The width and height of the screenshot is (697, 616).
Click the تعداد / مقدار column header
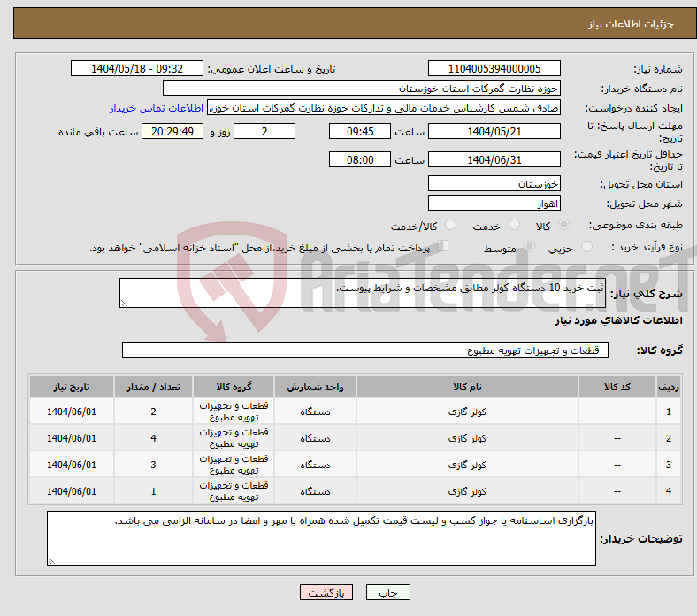(153, 387)
